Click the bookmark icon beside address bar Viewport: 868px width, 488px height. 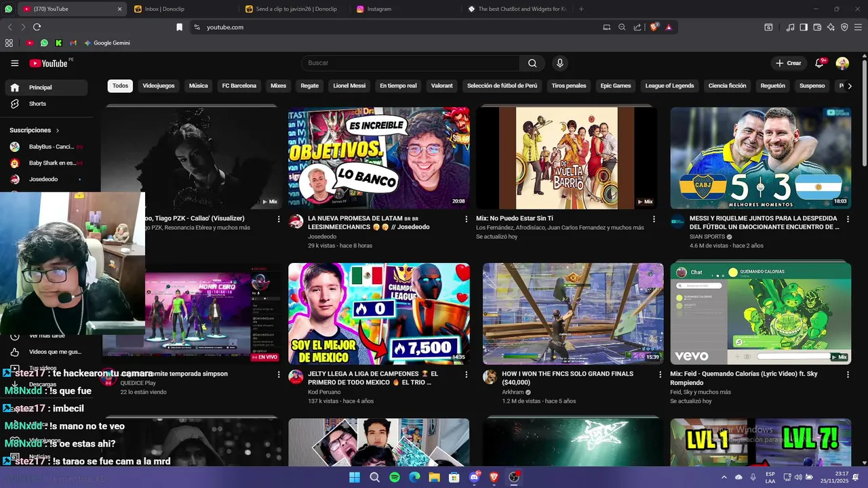(179, 27)
